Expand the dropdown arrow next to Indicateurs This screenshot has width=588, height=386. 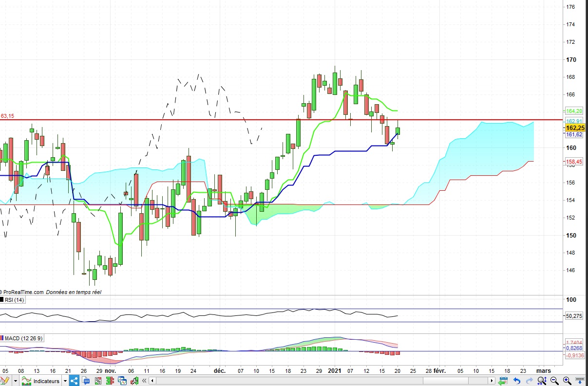click(65, 381)
